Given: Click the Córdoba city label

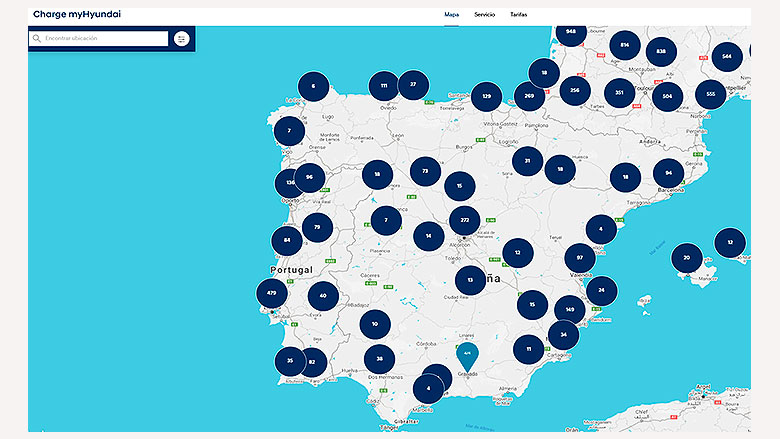Looking at the screenshot, I should click(426, 344).
